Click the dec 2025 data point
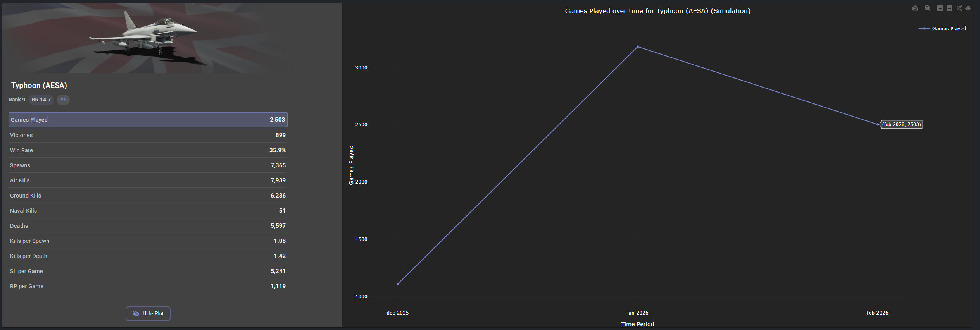 [398, 284]
